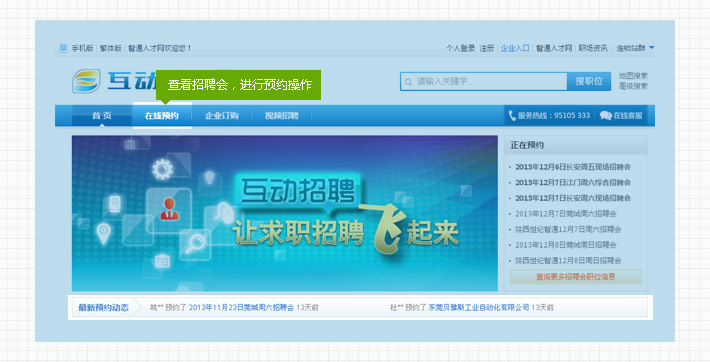710x362 pixels.
Task: Open the 企业入口 link
Action: pyautogui.click(x=515, y=48)
